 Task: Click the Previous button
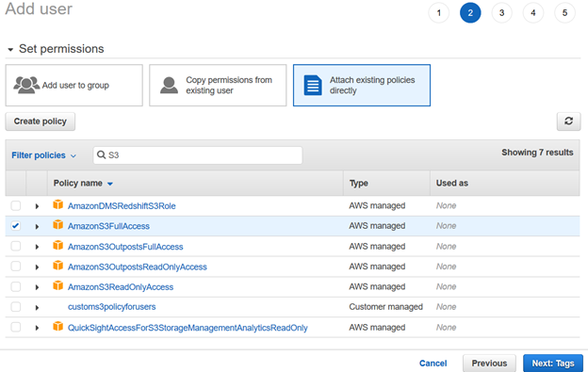pos(489,363)
